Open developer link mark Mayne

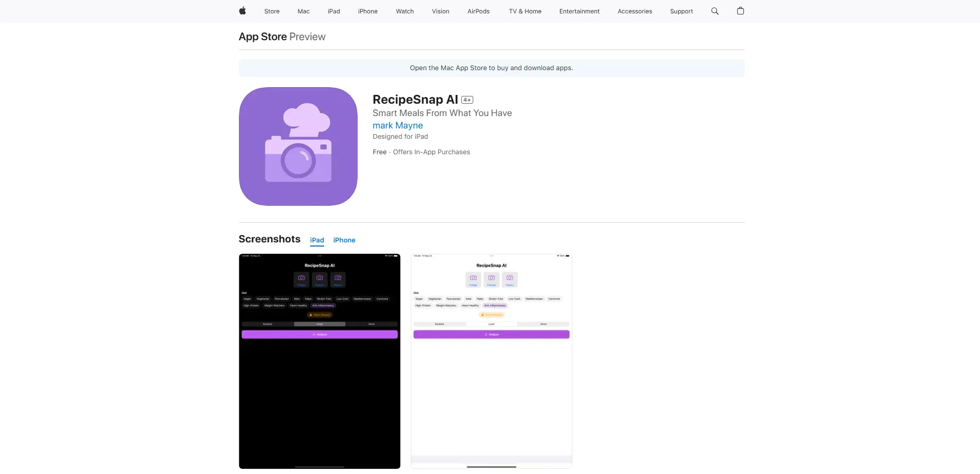(397, 125)
